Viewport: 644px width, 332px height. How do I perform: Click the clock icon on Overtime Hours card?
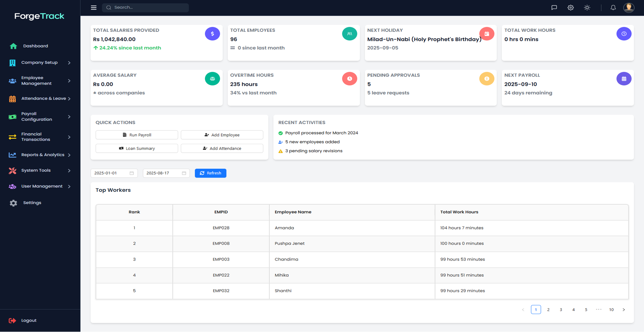coord(350,78)
